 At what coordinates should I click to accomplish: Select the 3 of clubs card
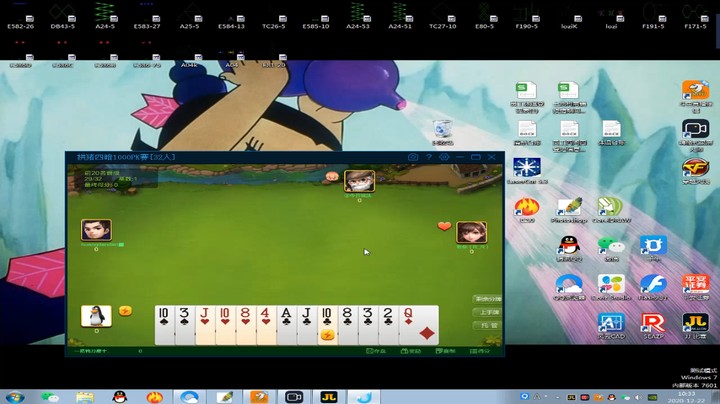tap(367, 325)
